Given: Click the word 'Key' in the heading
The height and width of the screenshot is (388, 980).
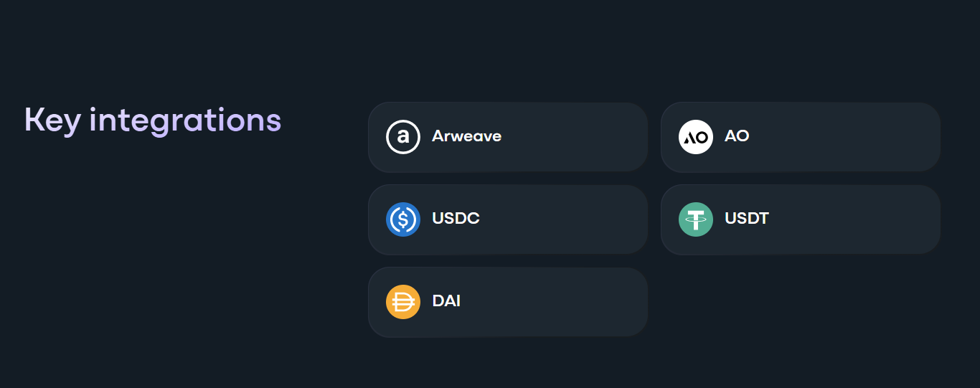Looking at the screenshot, I should [52, 120].
